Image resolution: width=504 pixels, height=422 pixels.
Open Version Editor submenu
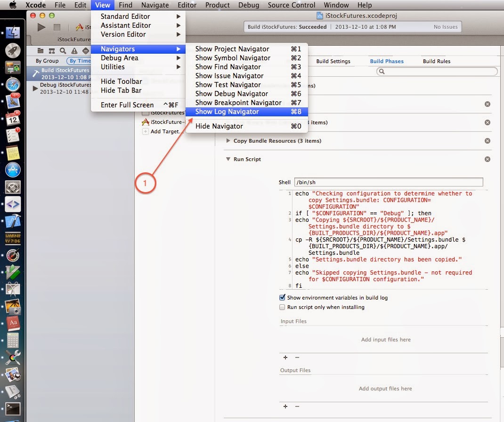[x=138, y=34]
